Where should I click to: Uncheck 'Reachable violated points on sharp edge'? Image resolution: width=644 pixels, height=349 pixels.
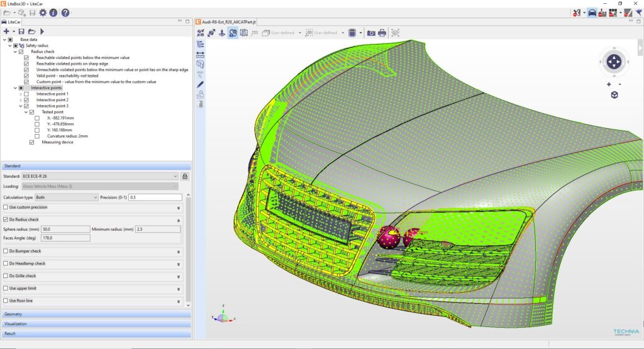tap(26, 64)
